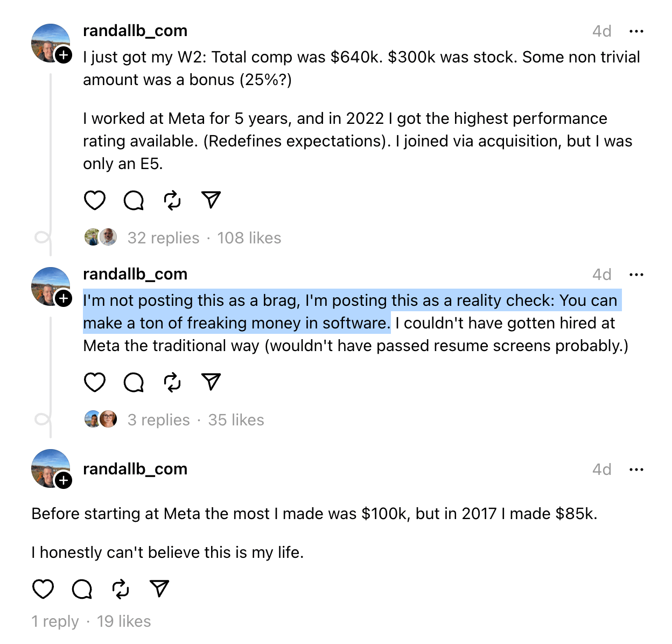The height and width of the screenshot is (644, 672).
Task: Open more options menu on third post
Action: tap(636, 470)
